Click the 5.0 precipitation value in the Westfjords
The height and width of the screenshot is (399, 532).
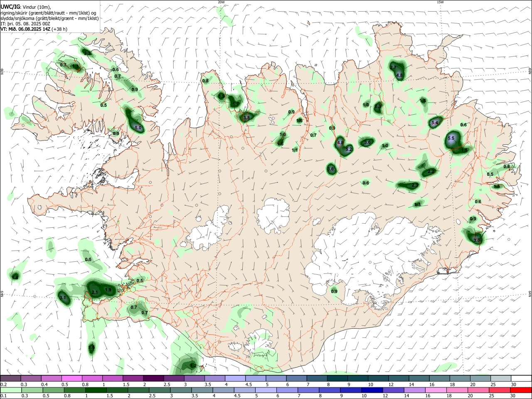(x=138, y=128)
